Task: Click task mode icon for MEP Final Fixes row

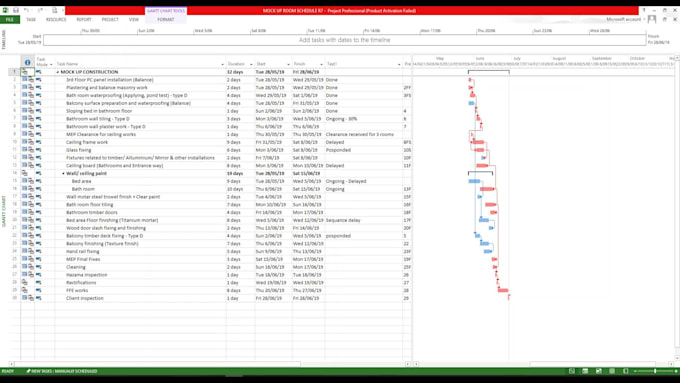Action: (39, 259)
